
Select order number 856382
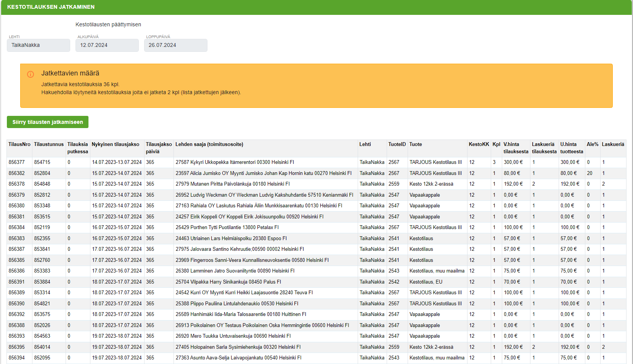click(x=17, y=173)
